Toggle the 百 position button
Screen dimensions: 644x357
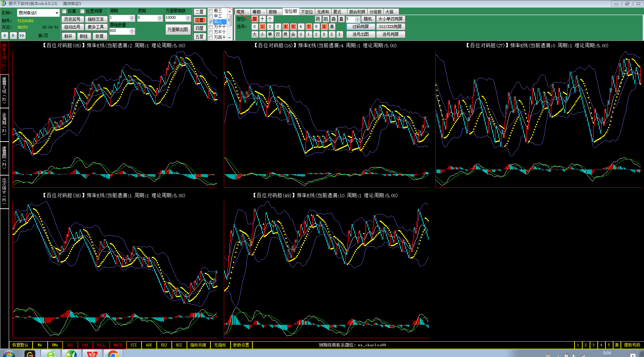click(255, 19)
